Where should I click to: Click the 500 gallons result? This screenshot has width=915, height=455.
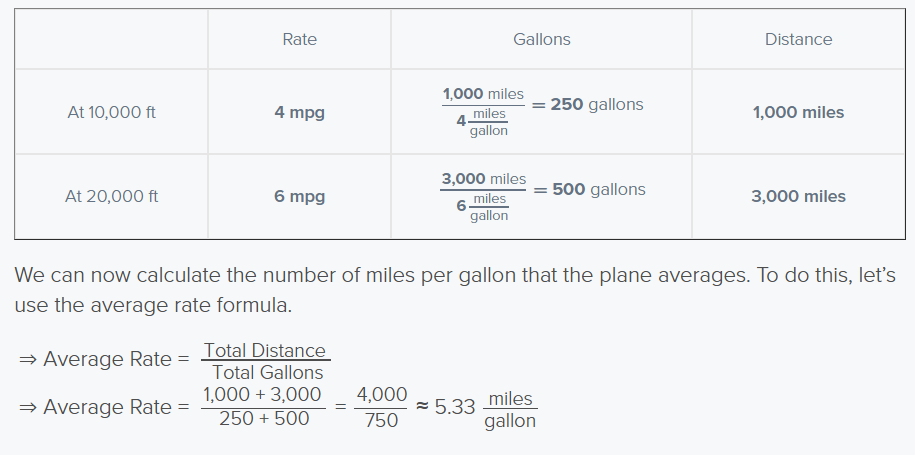click(x=599, y=190)
